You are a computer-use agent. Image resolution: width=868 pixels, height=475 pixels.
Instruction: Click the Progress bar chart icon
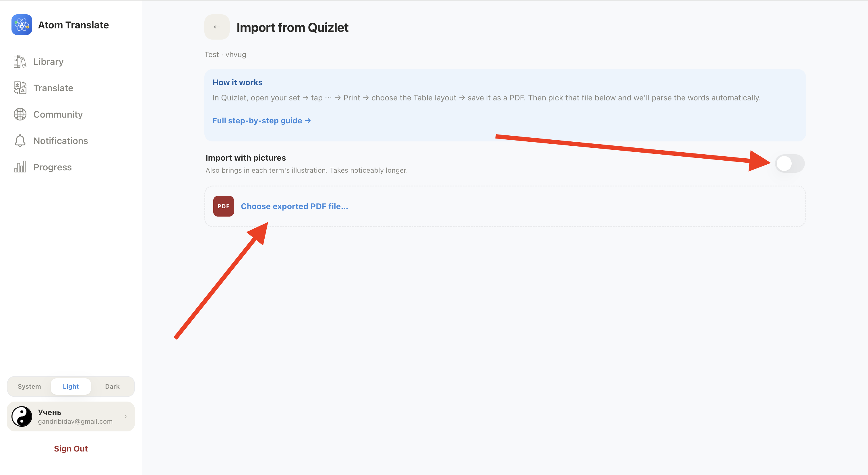[20, 167]
